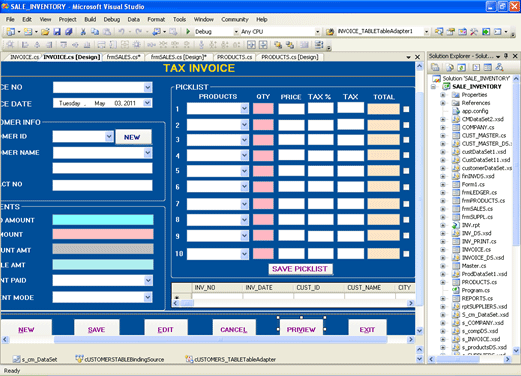This screenshot has width=521, height=376.
Task: Click View Class Diagram icon in Solution Explorer
Action: pyautogui.click(x=499, y=67)
